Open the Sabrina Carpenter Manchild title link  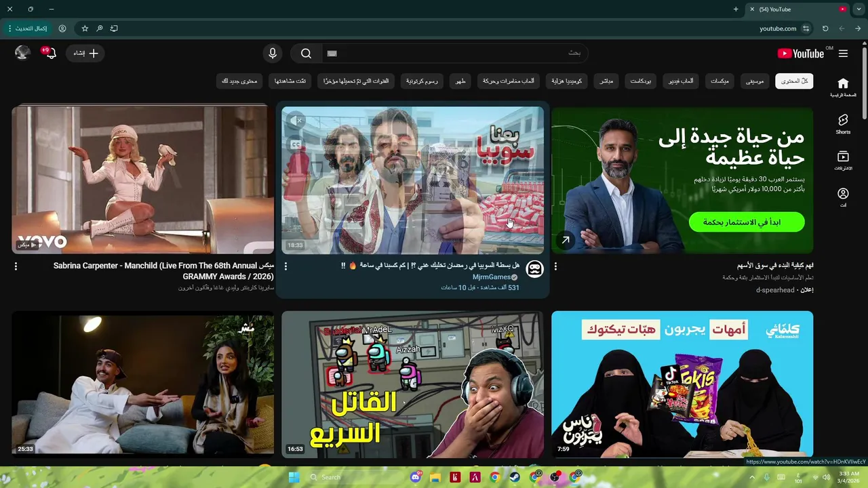click(x=163, y=271)
